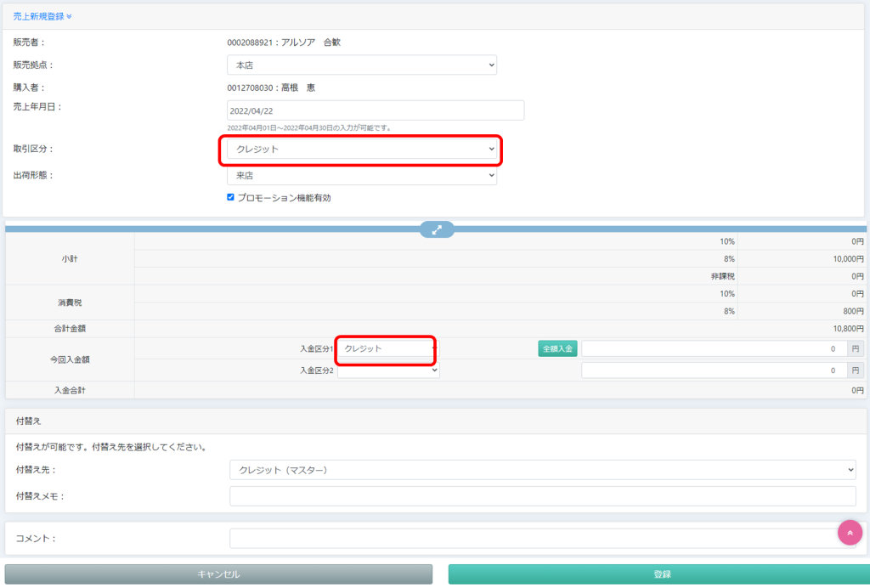
Task: Click the 付替えメモ text field
Action: (542, 496)
